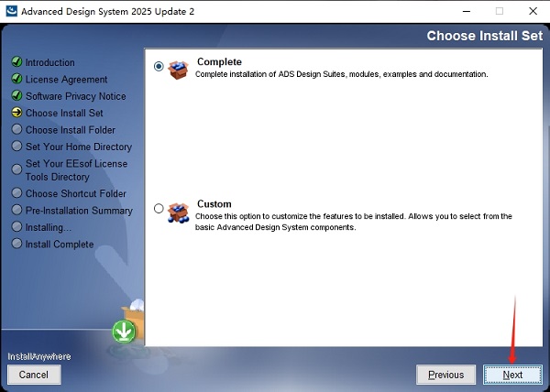Click the Pre-Installation Summary step
This screenshot has width=550, height=392.
(x=78, y=211)
